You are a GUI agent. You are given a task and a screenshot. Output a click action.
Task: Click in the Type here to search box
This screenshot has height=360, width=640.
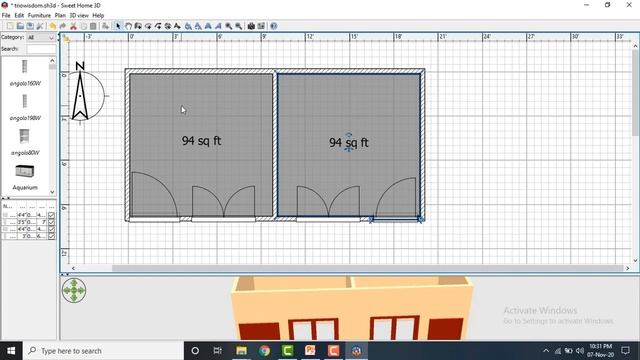(x=103, y=351)
